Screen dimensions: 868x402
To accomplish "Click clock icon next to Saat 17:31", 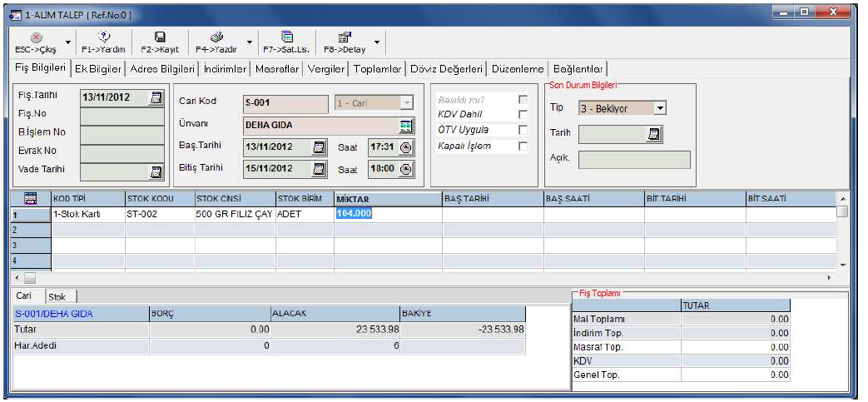I will [406, 147].
